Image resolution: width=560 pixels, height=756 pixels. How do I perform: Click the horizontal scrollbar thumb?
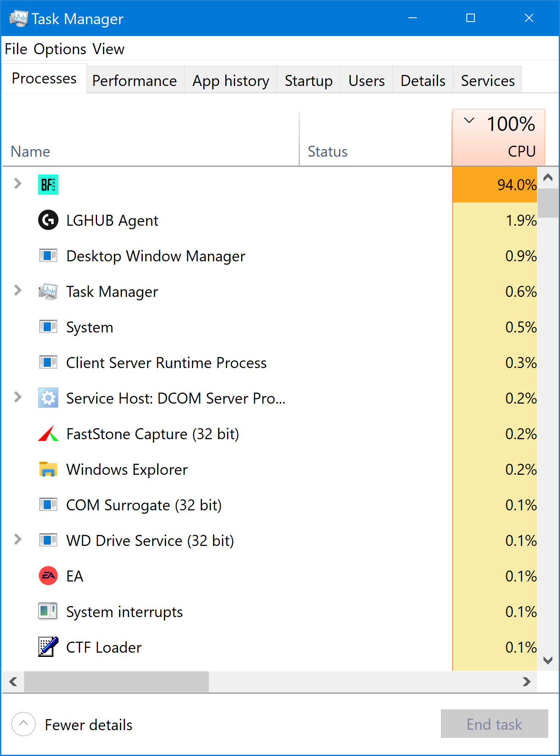pos(116,681)
